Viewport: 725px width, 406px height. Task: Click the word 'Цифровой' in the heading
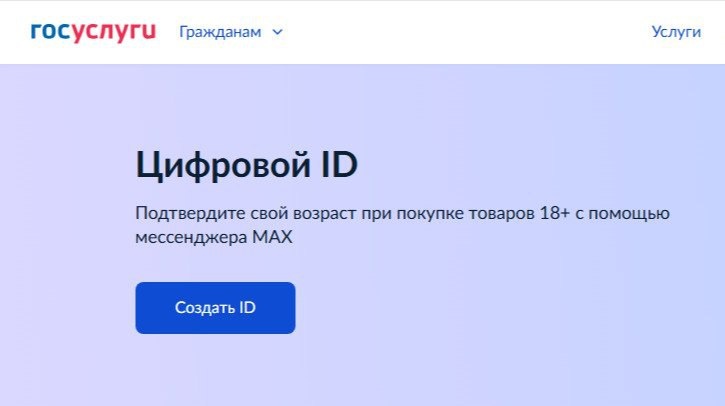click(223, 165)
